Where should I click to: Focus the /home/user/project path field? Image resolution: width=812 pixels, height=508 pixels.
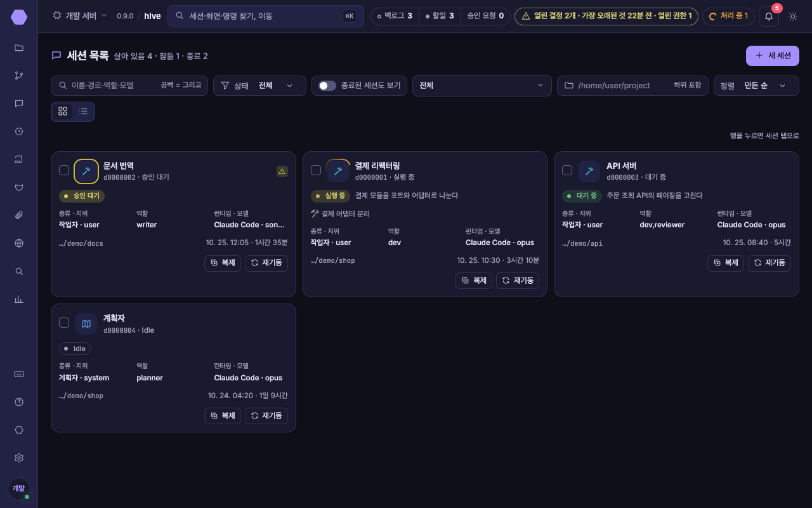pyautogui.click(x=633, y=86)
